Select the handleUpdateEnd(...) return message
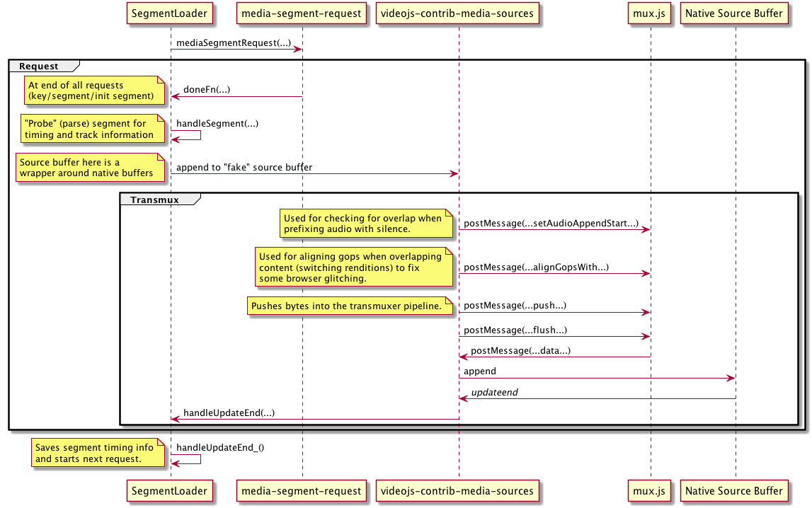 [x=229, y=412]
